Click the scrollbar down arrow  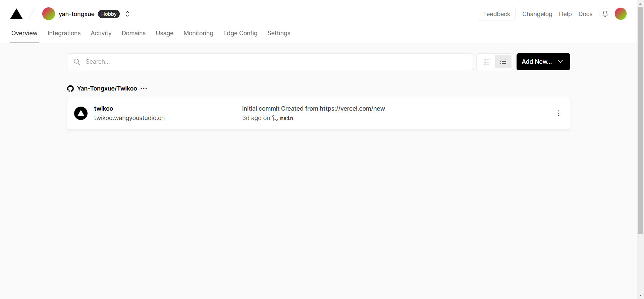tap(640, 296)
